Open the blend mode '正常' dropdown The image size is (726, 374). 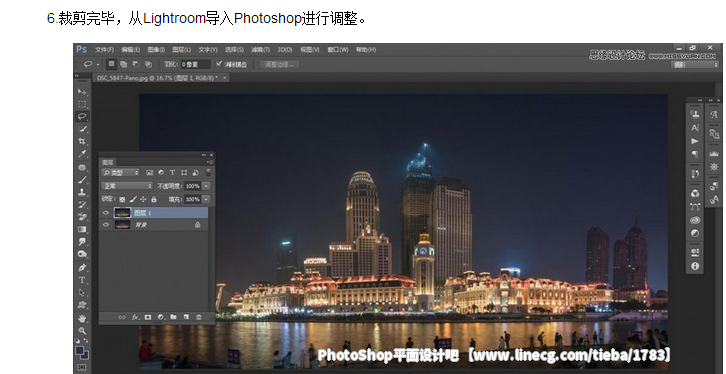tap(127, 186)
